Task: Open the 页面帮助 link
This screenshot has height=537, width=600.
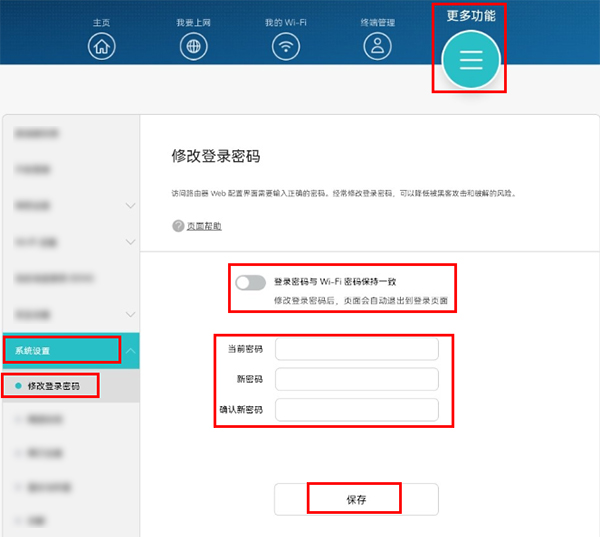Action: (204, 226)
